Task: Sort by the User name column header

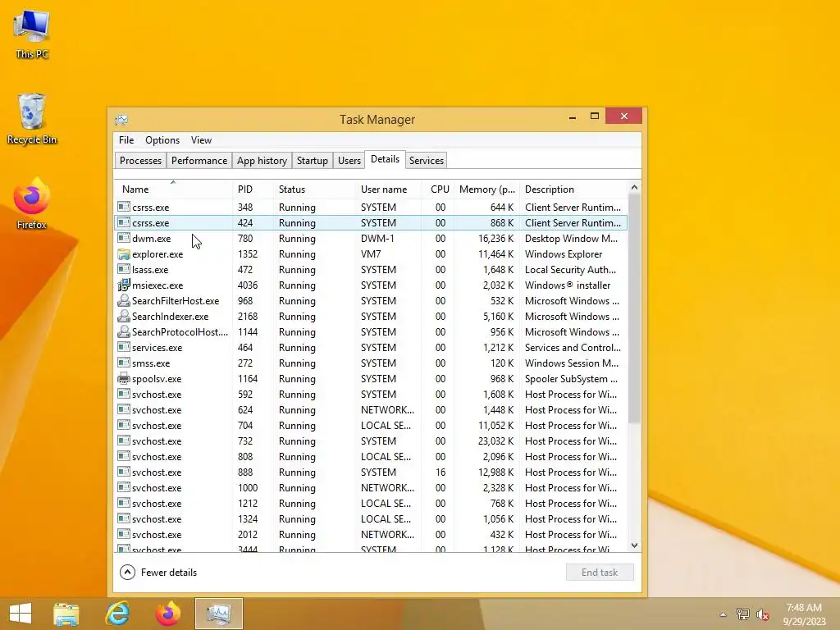Action: tap(388, 189)
